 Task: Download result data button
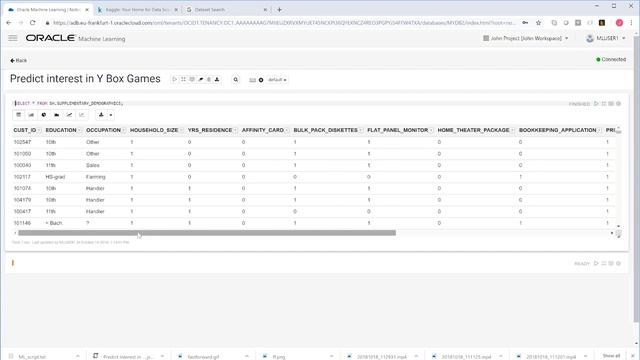coord(101,115)
